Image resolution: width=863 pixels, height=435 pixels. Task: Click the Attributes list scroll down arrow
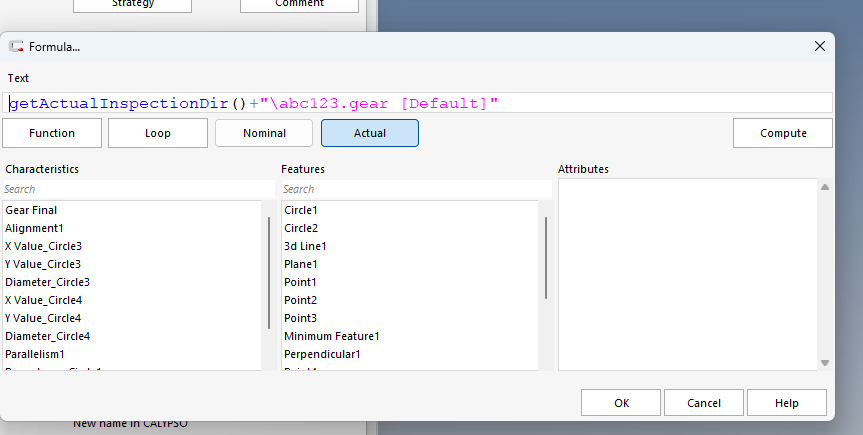pos(825,363)
